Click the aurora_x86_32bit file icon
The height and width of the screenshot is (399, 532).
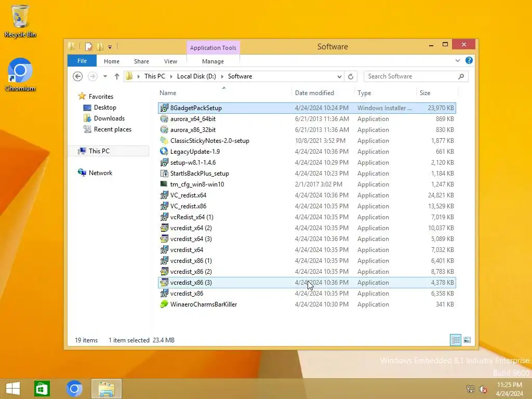[x=164, y=129]
